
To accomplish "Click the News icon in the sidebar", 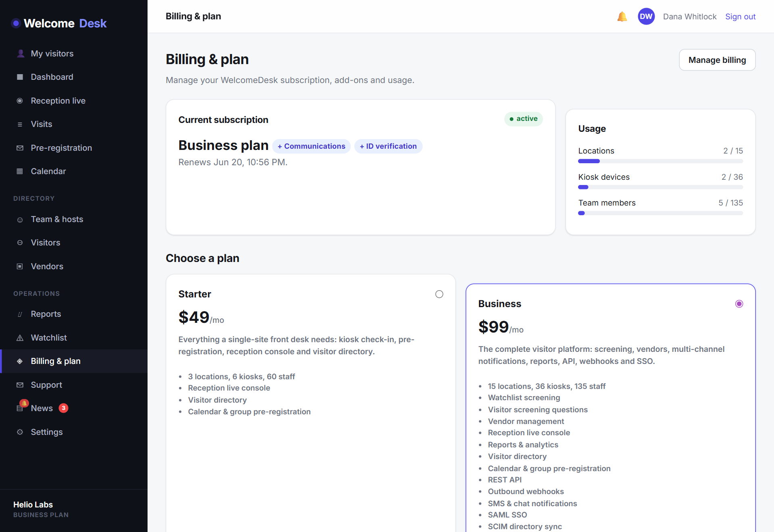I will (x=20, y=408).
